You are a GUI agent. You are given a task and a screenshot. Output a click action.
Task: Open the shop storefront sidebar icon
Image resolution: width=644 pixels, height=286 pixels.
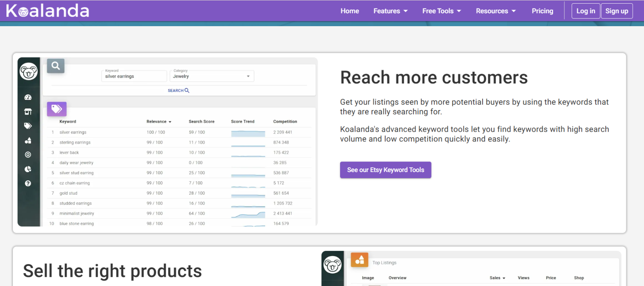pyautogui.click(x=28, y=112)
